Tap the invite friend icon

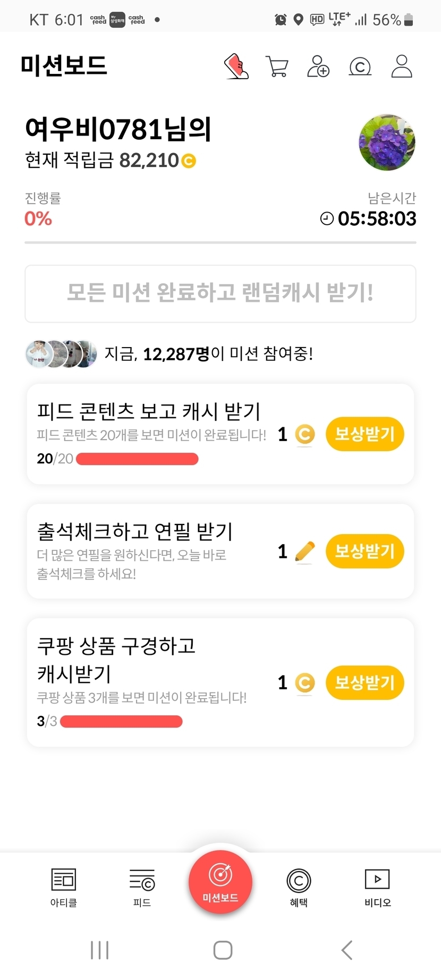click(x=318, y=67)
